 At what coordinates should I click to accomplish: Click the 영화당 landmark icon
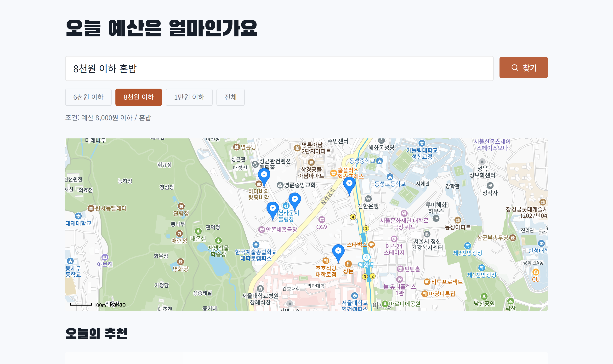[x=181, y=262]
